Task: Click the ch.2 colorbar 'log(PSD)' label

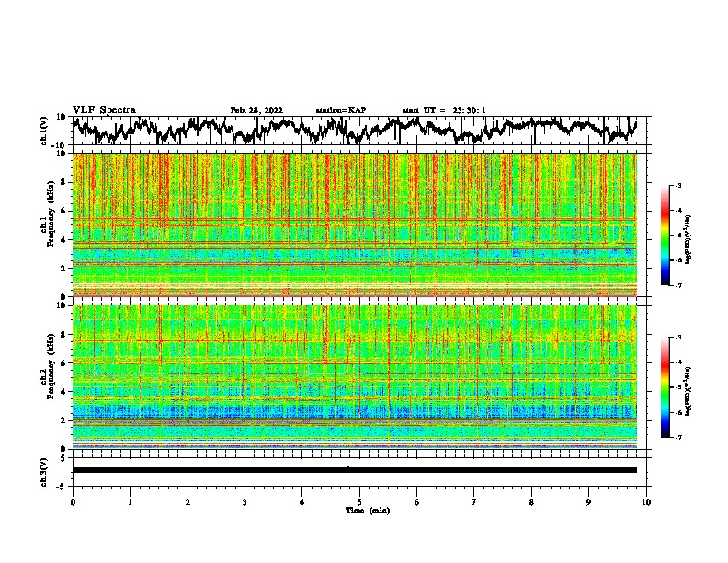Action: [x=688, y=391]
